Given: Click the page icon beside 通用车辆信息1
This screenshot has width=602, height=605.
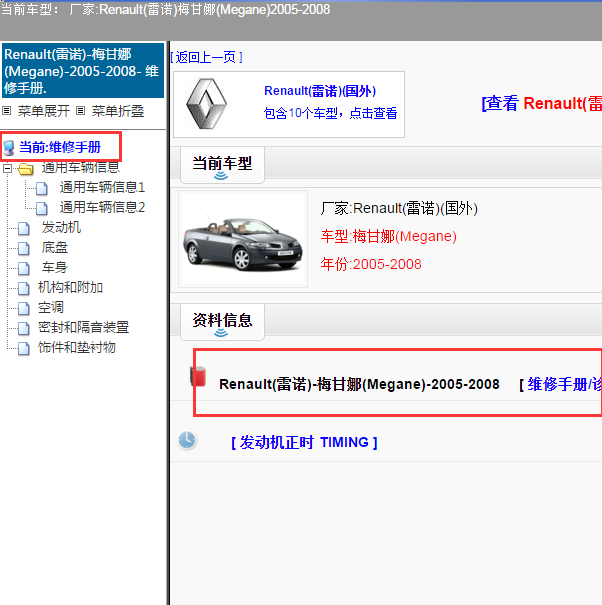Looking at the screenshot, I should click(x=42, y=188).
